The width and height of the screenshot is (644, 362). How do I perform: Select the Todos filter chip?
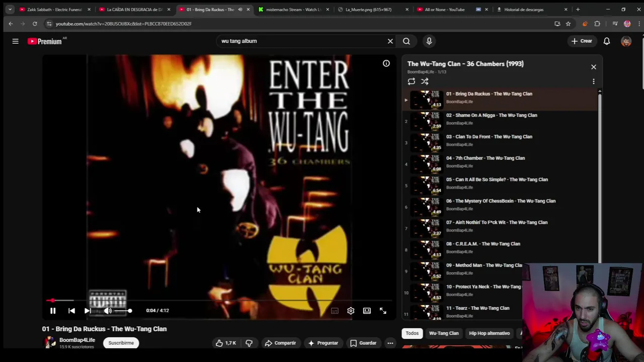(x=412, y=333)
